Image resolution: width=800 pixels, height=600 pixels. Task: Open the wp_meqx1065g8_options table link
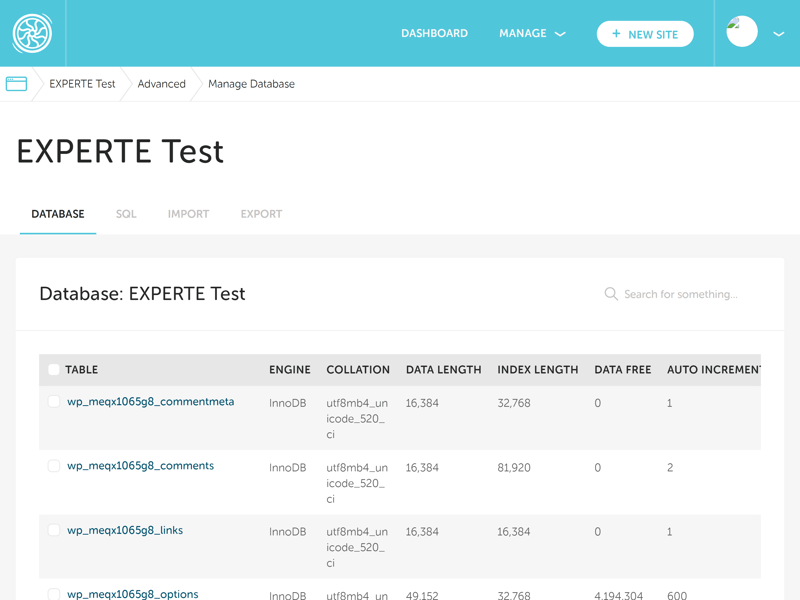point(132,594)
